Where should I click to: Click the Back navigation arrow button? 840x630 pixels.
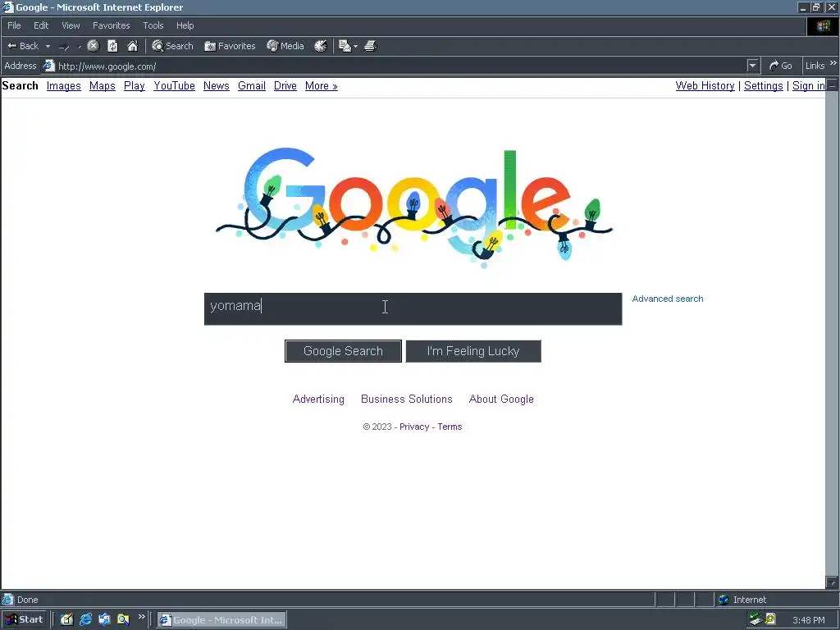tap(22, 46)
